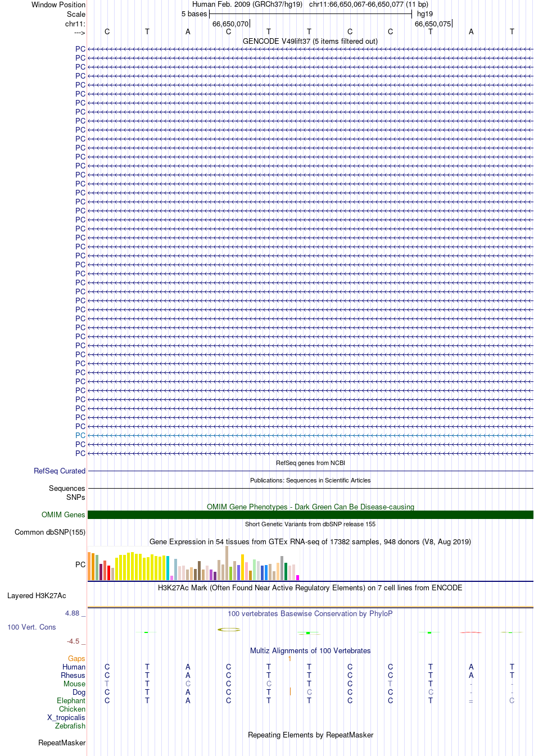534x756 pixels.
Task: Click the X_tropicalis species label
Action: pos(66,717)
